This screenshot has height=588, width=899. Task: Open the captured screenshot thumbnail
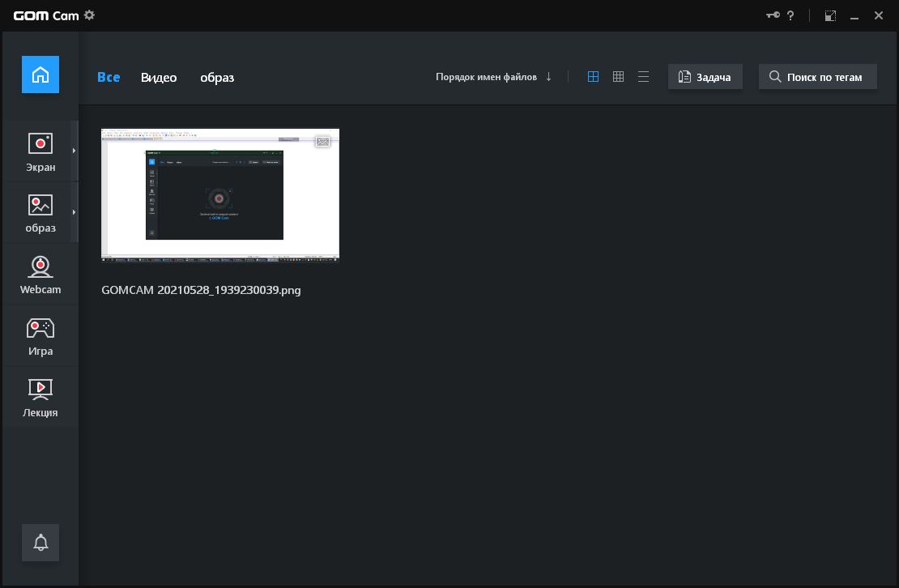[220, 195]
